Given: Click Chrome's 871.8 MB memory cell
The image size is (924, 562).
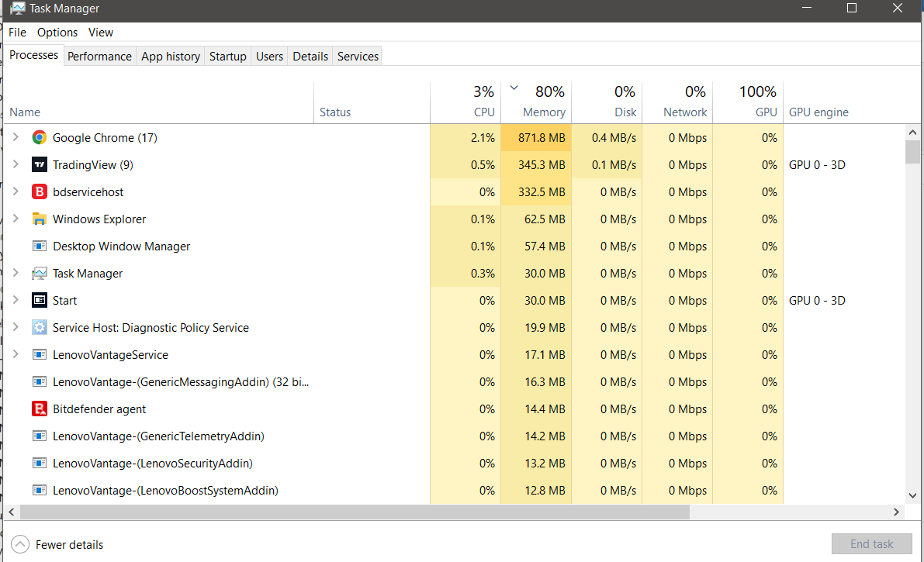Looking at the screenshot, I should pos(536,138).
